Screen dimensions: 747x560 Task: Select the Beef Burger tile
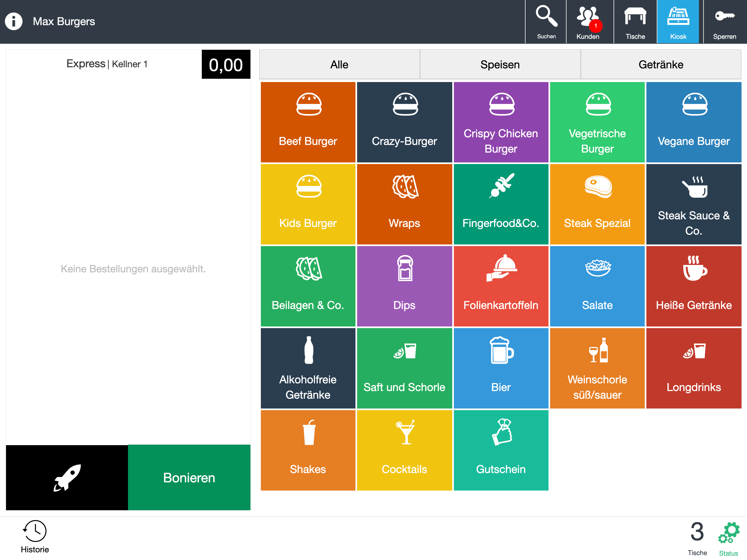(308, 122)
